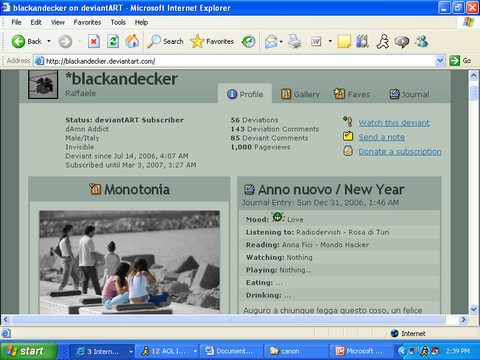Click the Messenger buddies icon in the toolbar
Viewport: 480px width, 360px height.
click(421, 42)
